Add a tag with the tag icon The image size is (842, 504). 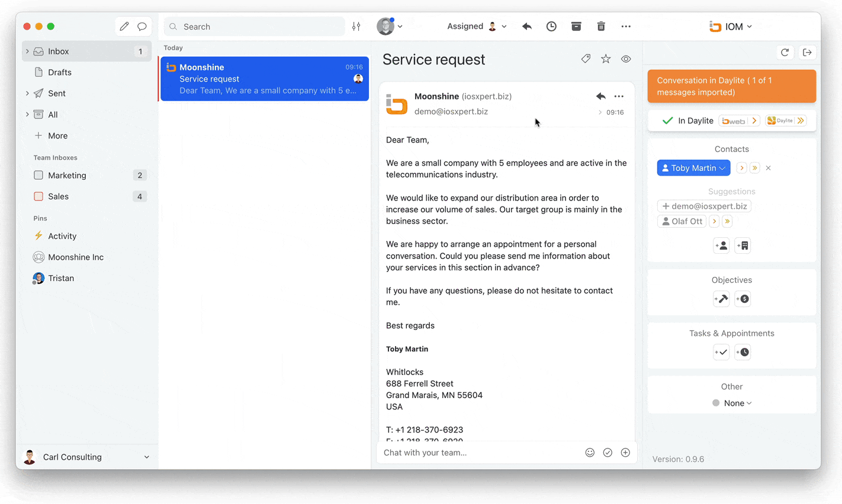point(586,59)
